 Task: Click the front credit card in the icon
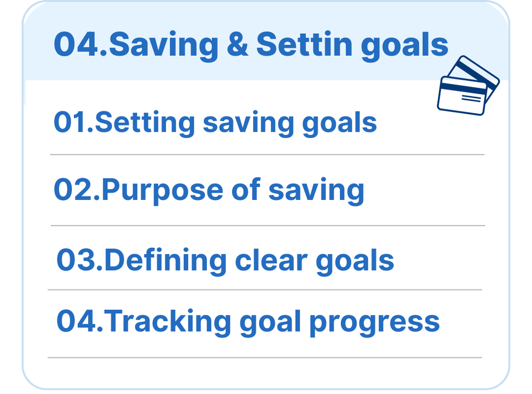461,96
